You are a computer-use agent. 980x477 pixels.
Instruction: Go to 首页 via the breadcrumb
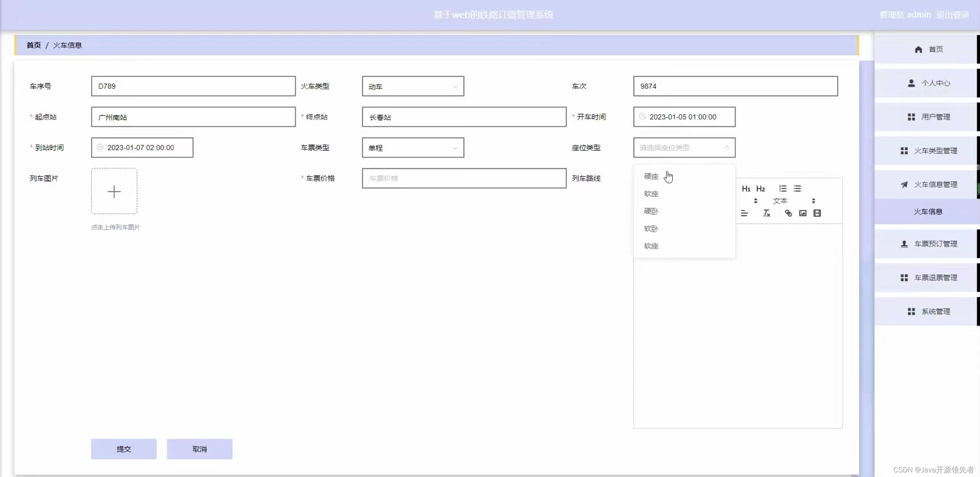tap(34, 45)
